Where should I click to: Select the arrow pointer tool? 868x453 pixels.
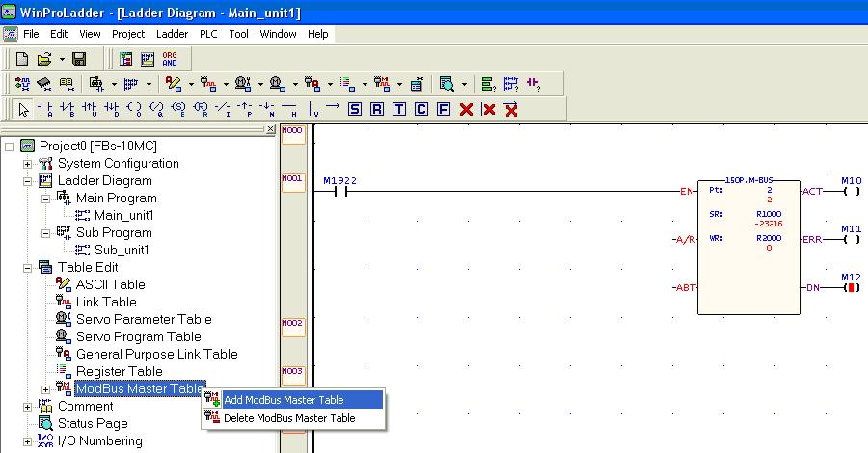(x=23, y=109)
